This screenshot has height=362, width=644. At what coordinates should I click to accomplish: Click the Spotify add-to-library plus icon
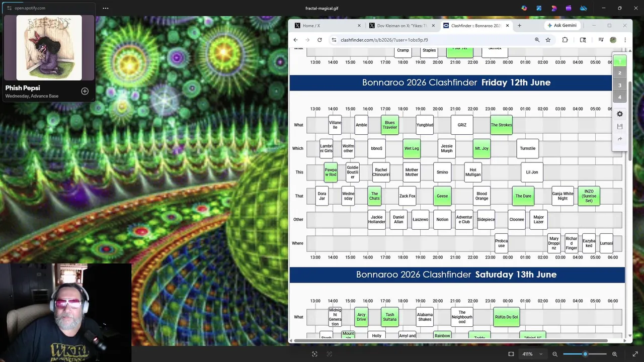pyautogui.click(x=85, y=91)
